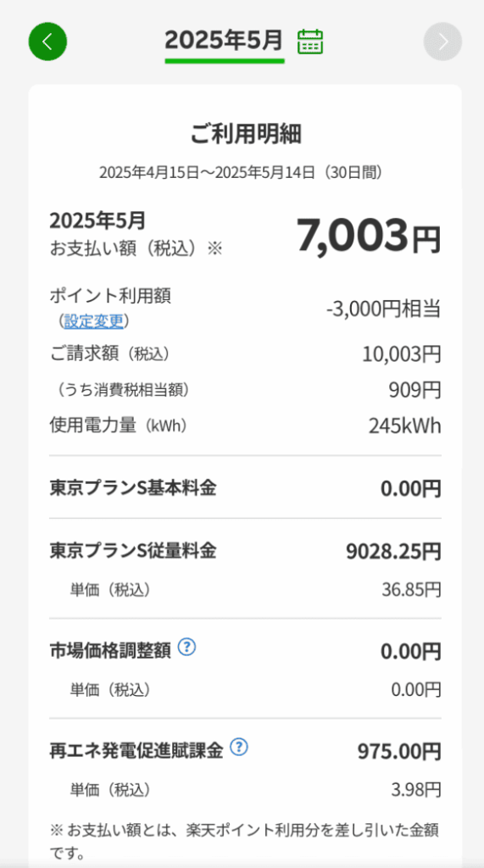Tap the 7,003円 payment amount
Viewport: 484px width, 868px height.
pyautogui.click(x=369, y=236)
